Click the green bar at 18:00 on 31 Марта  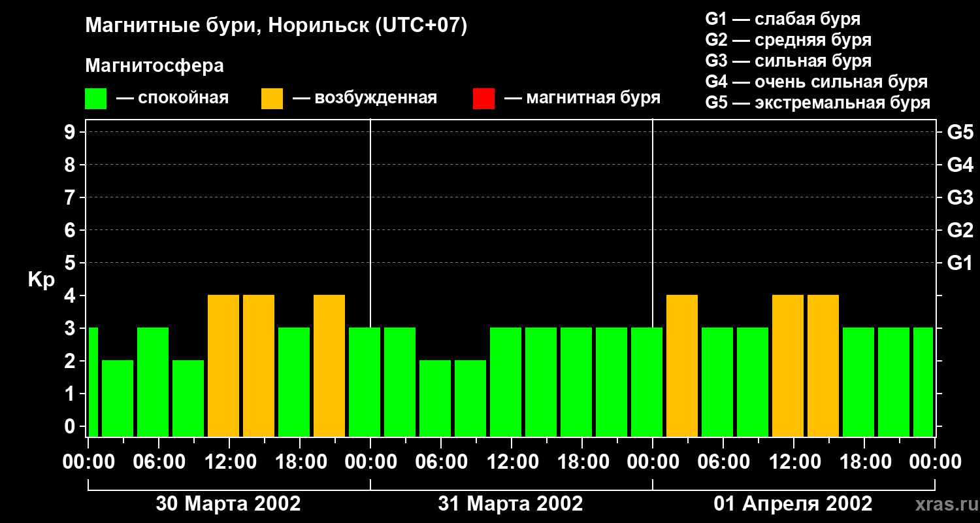[x=576, y=382]
